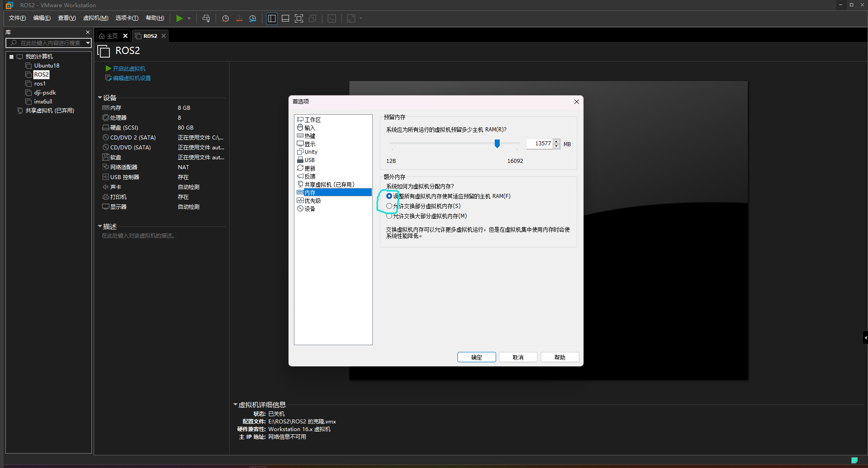Click the CD/DVD 2 (SATA) device icon

click(106, 138)
